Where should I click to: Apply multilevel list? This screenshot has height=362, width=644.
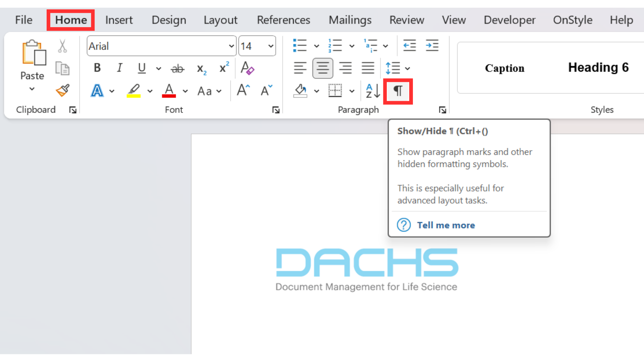tap(370, 46)
